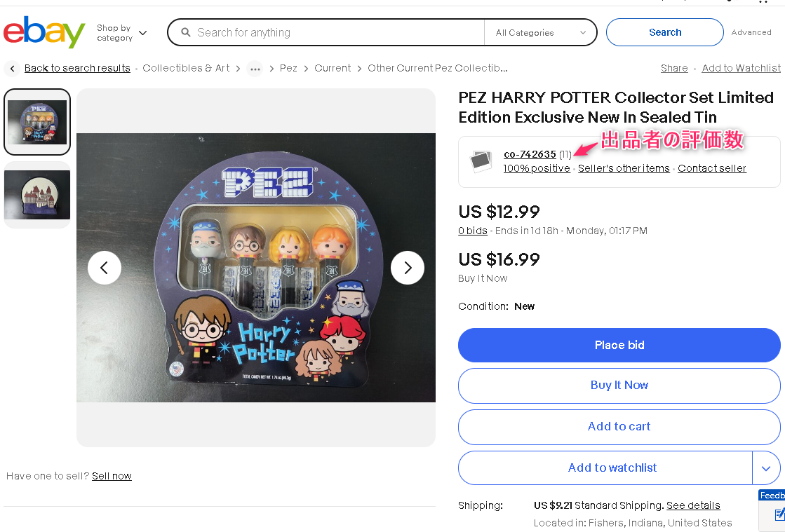Open the Add to watchlist dropdown chevron
Screen dimensions: 785x532
click(767, 468)
